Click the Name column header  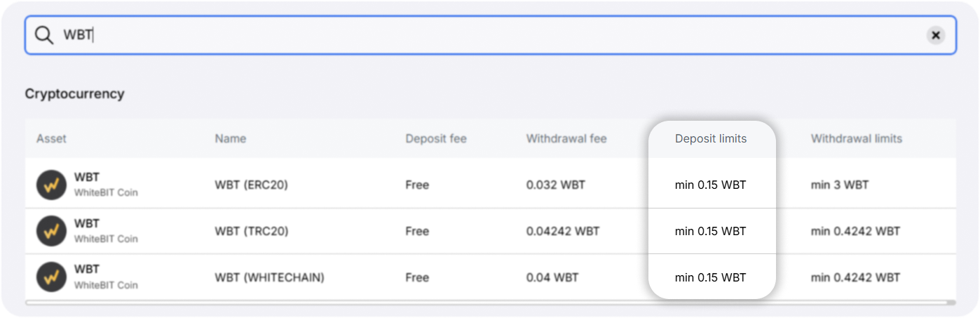coord(230,139)
